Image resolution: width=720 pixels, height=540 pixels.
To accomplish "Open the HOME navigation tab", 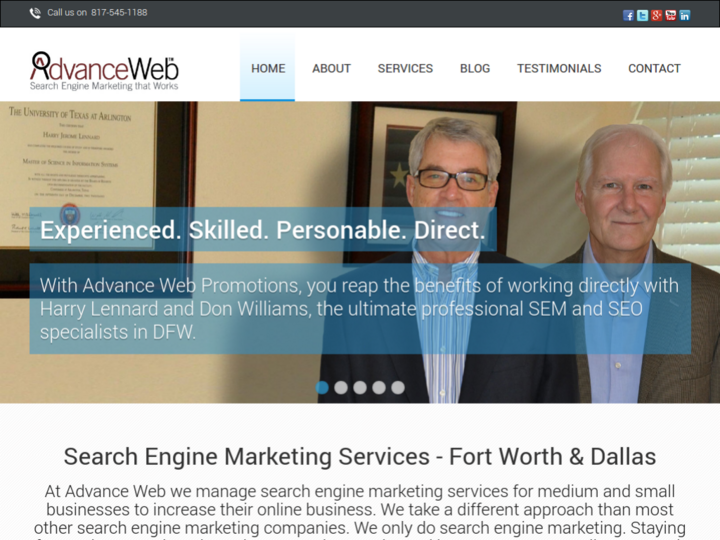I will 268,68.
